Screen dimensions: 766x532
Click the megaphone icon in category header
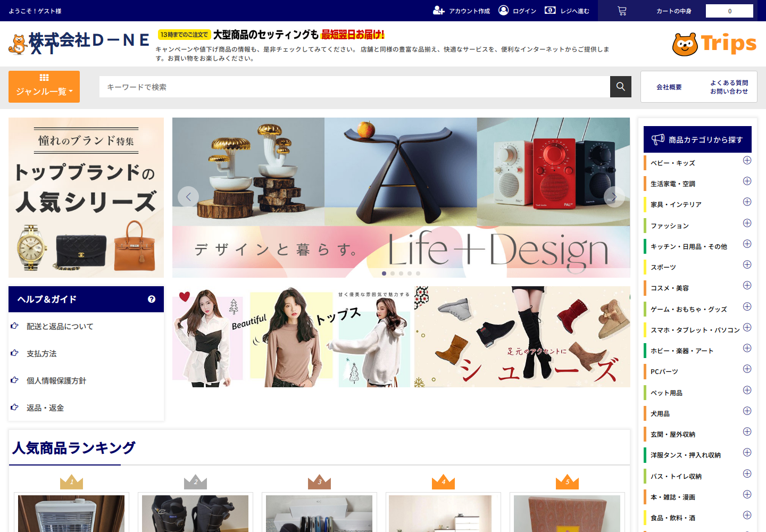pos(658,139)
